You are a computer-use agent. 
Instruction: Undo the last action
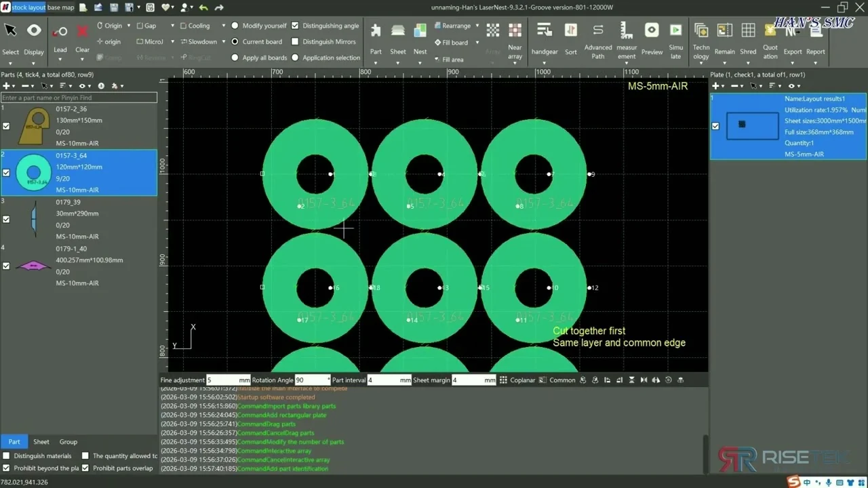[203, 7]
